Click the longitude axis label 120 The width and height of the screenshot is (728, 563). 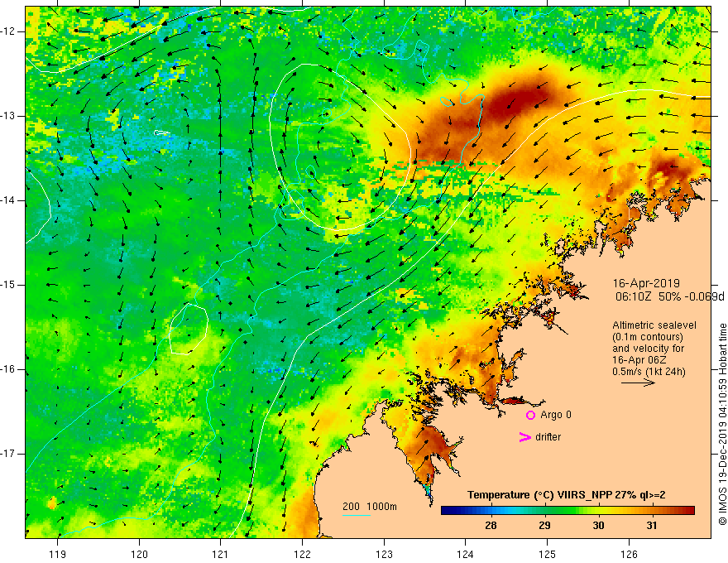point(139,554)
